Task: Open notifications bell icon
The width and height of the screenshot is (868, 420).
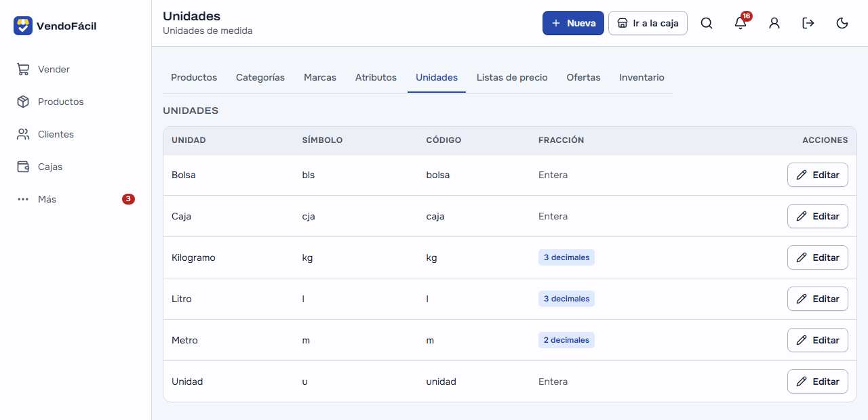Action: [x=741, y=23]
